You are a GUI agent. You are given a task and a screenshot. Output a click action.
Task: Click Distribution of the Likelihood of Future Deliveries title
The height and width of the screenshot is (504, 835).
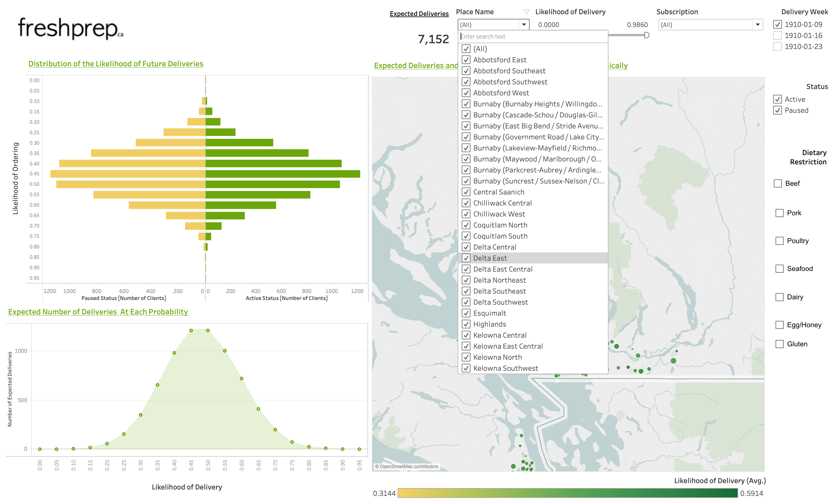[116, 64]
